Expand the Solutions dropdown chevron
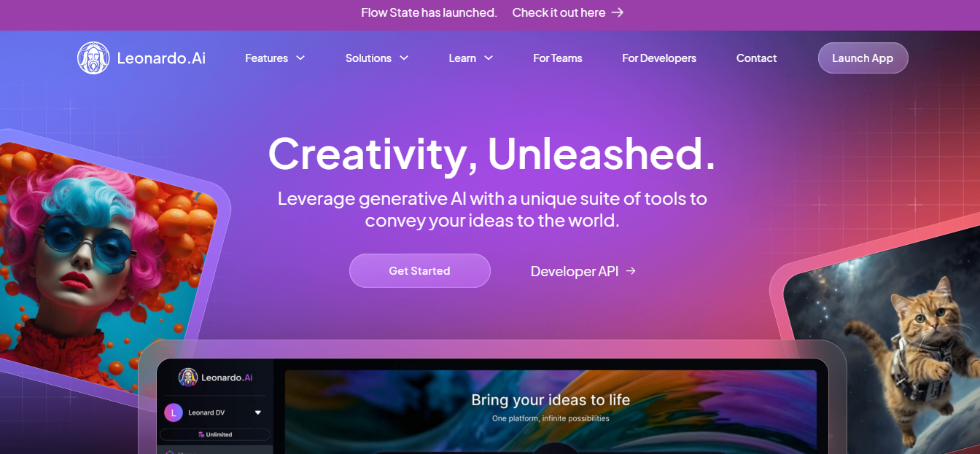The width and height of the screenshot is (980, 454). point(404,58)
